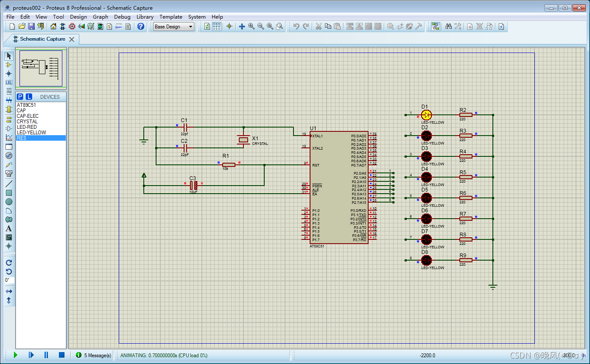Rotate anti-clockwise icon
This screenshot has width=590, height=364.
[9, 272]
